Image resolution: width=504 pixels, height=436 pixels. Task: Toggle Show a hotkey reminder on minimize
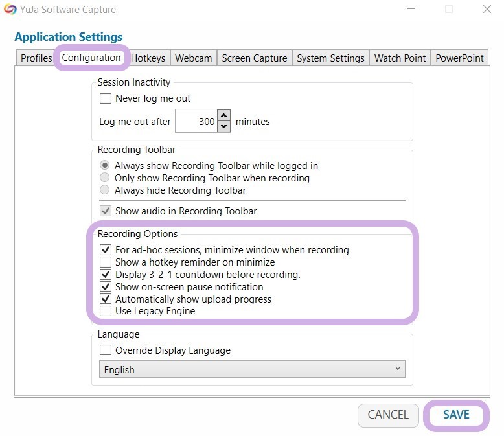pos(106,262)
